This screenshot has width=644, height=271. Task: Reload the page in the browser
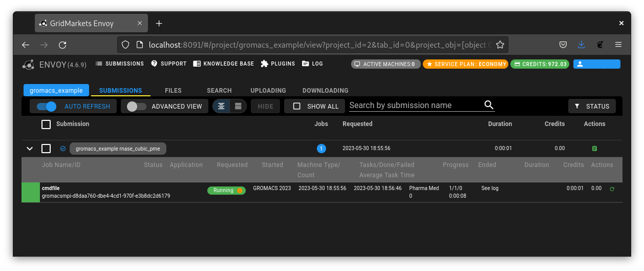(x=62, y=45)
